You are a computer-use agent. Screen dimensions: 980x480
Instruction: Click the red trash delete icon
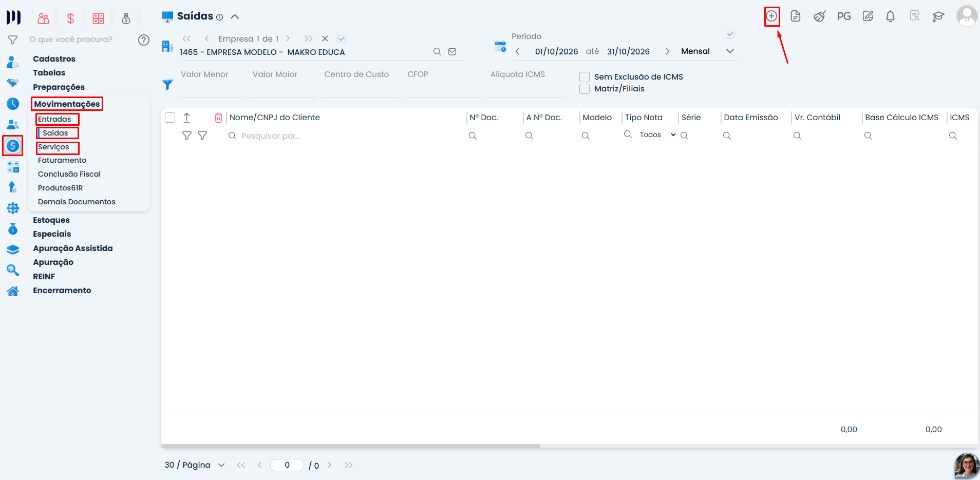pyautogui.click(x=218, y=118)
